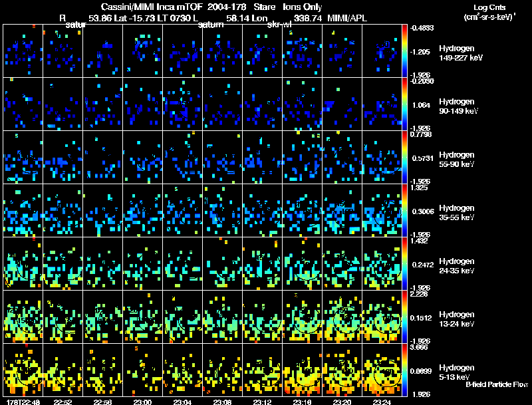Click the color bar for Hydrogen 90-149 keV
The image size is (532, 405).
(404, 104)
